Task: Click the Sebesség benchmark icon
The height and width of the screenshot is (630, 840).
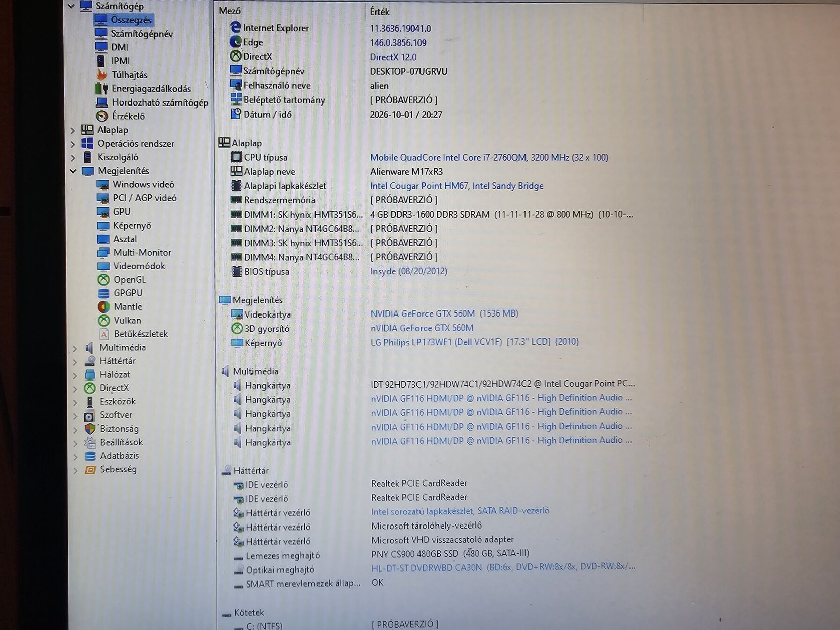Action: [90, 469]
